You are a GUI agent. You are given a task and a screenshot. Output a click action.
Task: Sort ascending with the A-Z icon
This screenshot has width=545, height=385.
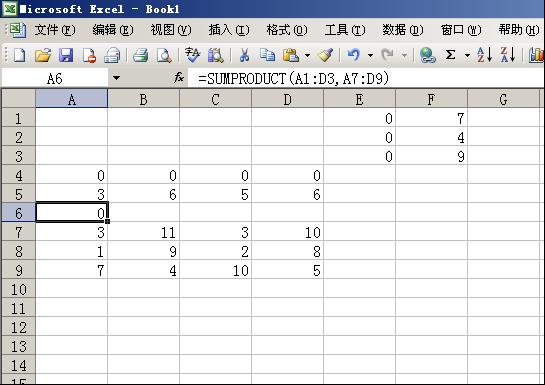[x=484, y=55]
